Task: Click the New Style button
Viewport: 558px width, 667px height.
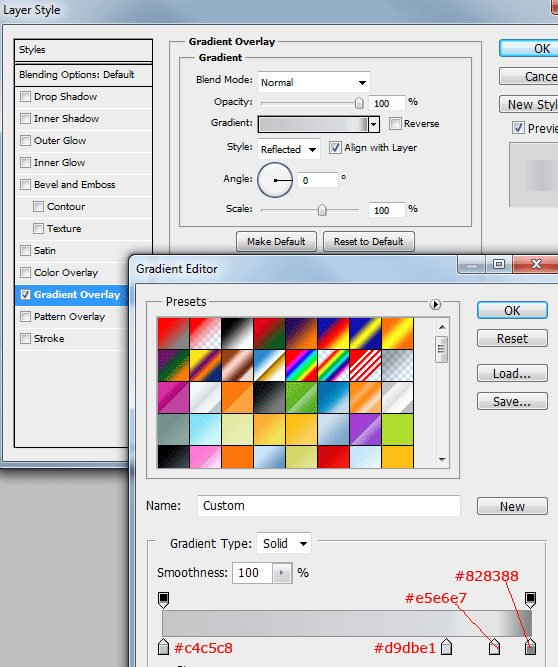Action: tap(529, 104)
